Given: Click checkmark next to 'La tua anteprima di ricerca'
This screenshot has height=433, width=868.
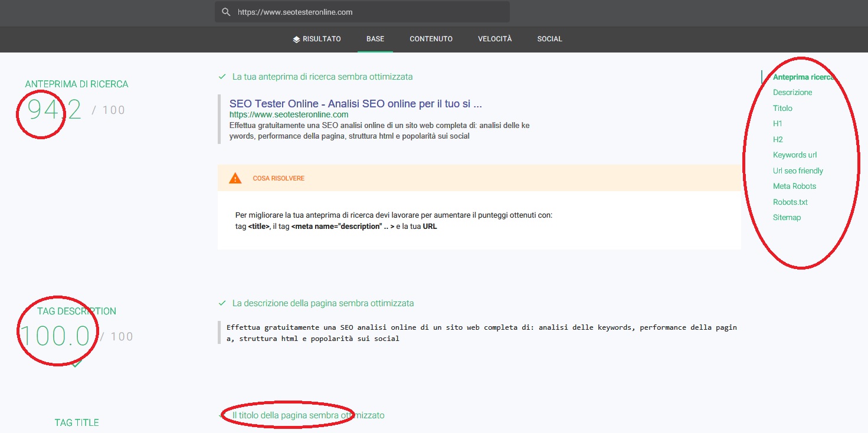Looking at the screenshot, I should 222,77.
